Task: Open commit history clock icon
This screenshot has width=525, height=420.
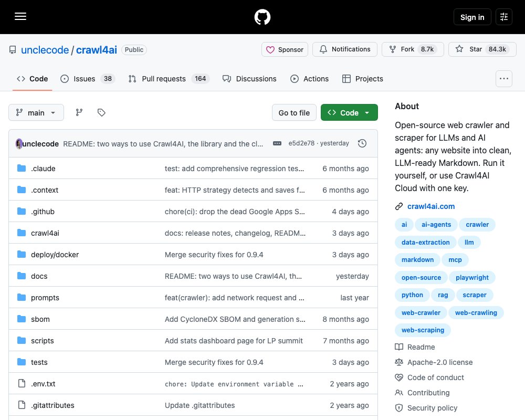Action: coord(362,143)
